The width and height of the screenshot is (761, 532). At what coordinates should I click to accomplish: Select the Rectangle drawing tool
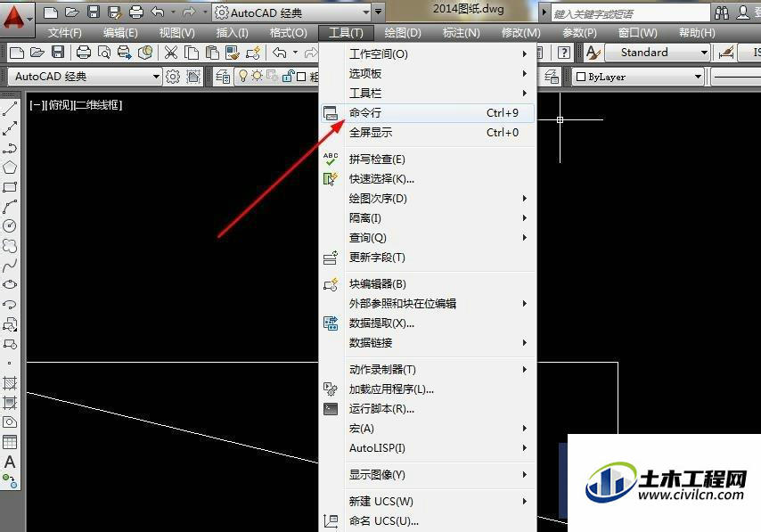pyautogui.click(x=10, y=187)
